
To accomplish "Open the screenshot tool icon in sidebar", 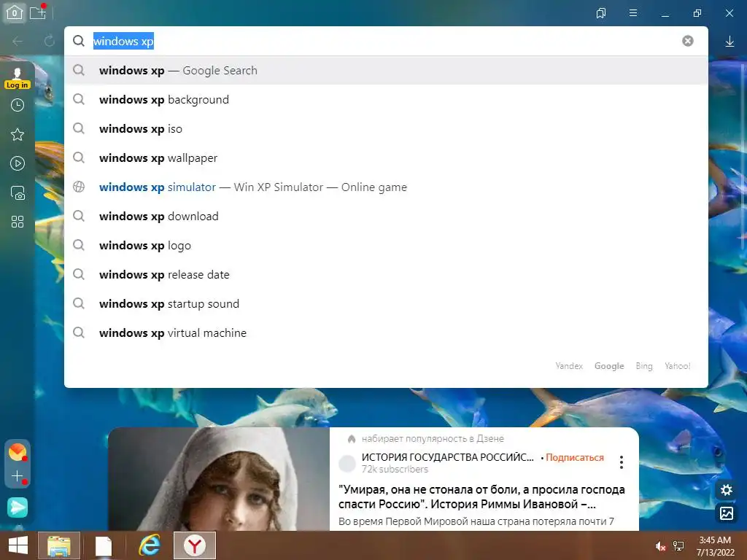I will coord(18,192).
